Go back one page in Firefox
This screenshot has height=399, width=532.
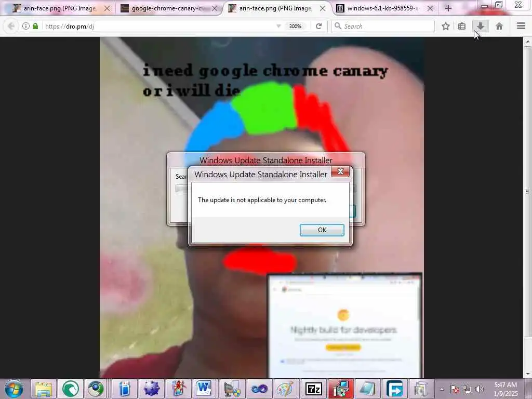pos(11,26)
